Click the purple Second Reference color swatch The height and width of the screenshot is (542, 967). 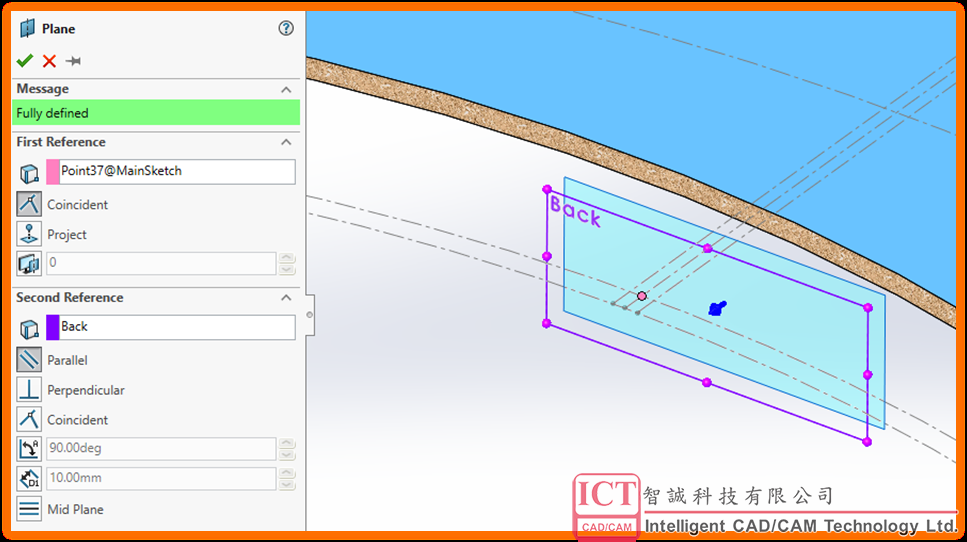pos(52,327)
